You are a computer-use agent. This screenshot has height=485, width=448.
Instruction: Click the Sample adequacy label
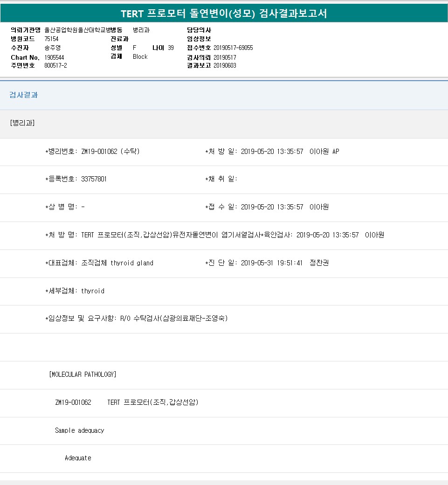[x=79, y=430]
